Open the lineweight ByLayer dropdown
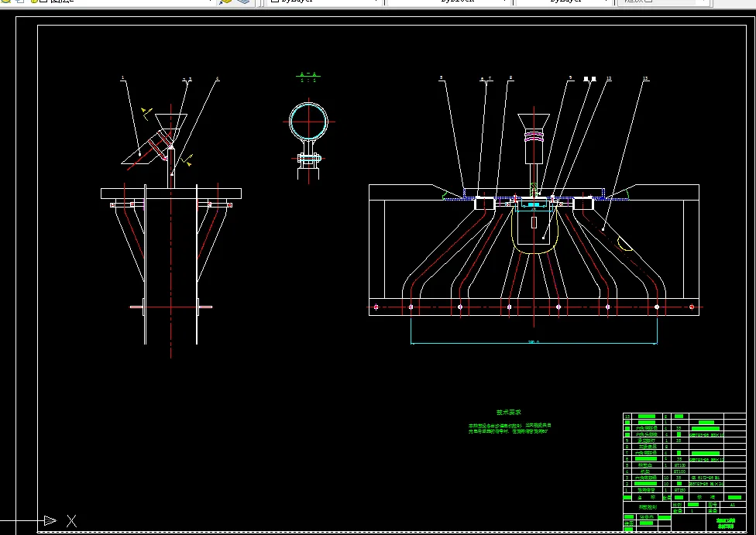The image size is (756, 535). click(x=563, y=2)
